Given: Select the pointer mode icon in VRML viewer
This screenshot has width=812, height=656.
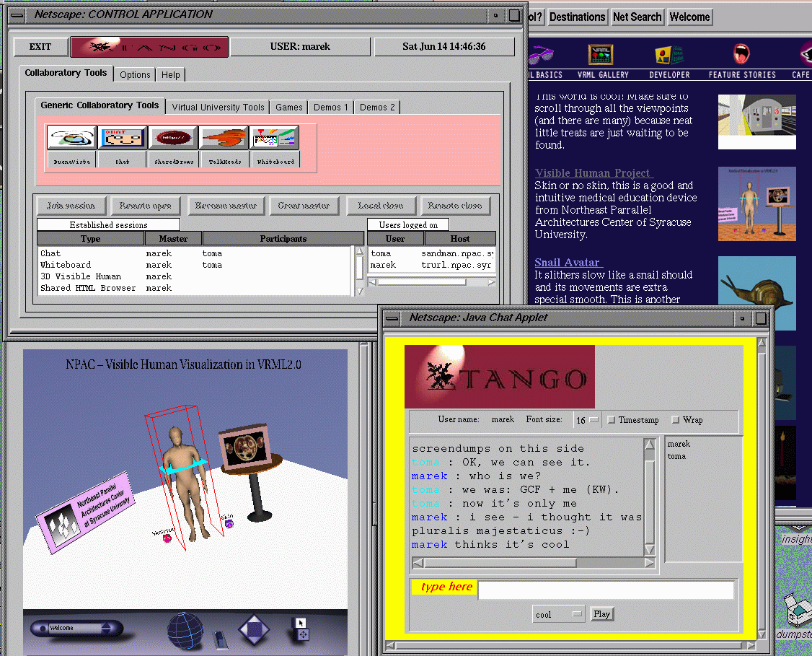Looking at the screenshot, I should coord(301,622).
